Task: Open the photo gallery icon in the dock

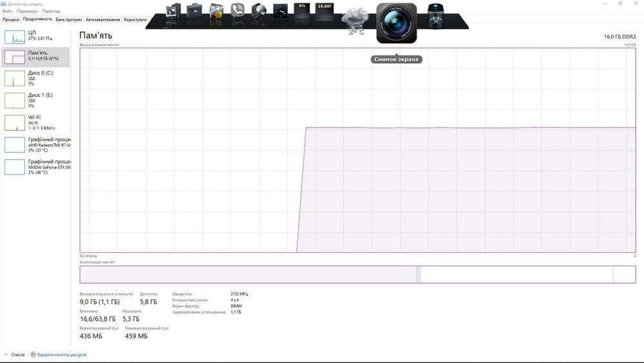Action: (216, 11)
